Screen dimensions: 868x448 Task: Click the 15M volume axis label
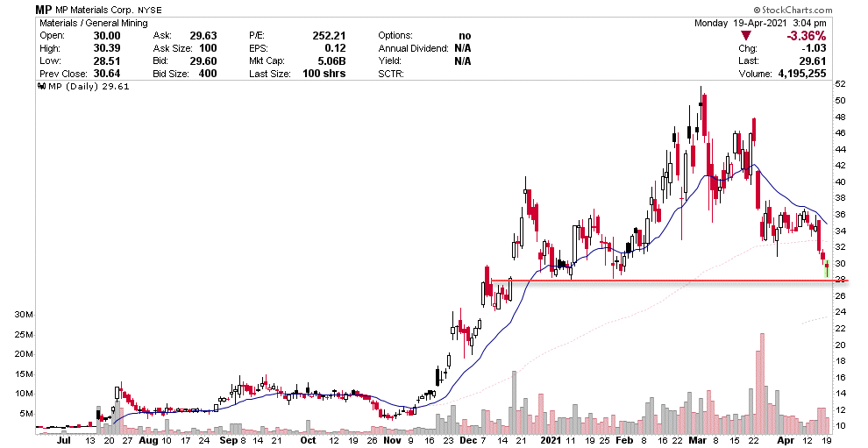[25, 373]
